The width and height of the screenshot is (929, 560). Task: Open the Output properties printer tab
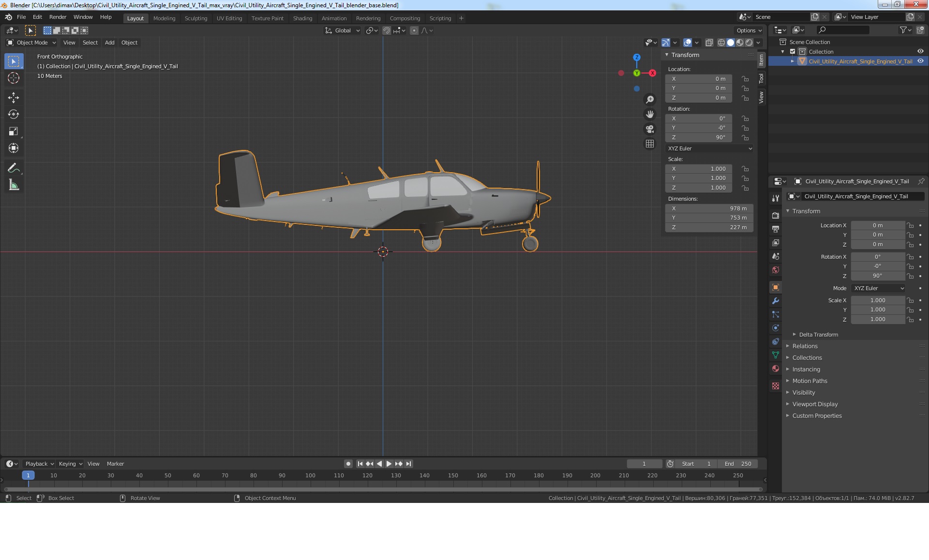(x=776, y=229)
